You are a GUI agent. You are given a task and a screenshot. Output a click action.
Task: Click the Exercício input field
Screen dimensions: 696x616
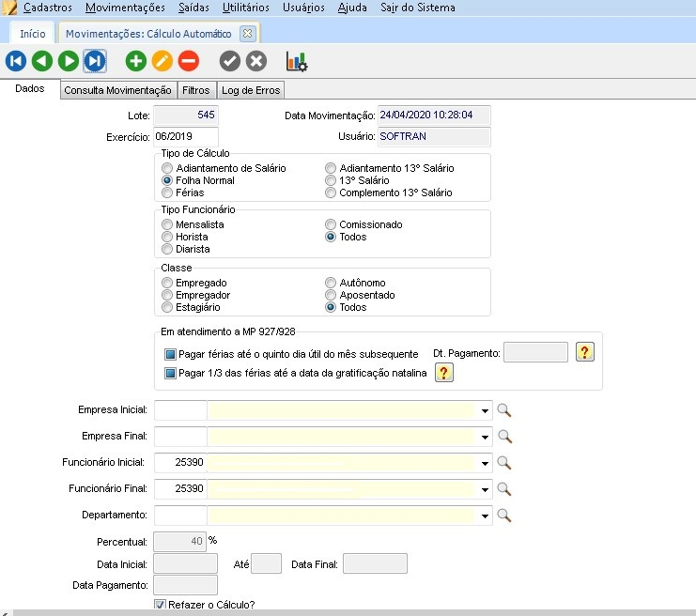(x=186, y=136)
